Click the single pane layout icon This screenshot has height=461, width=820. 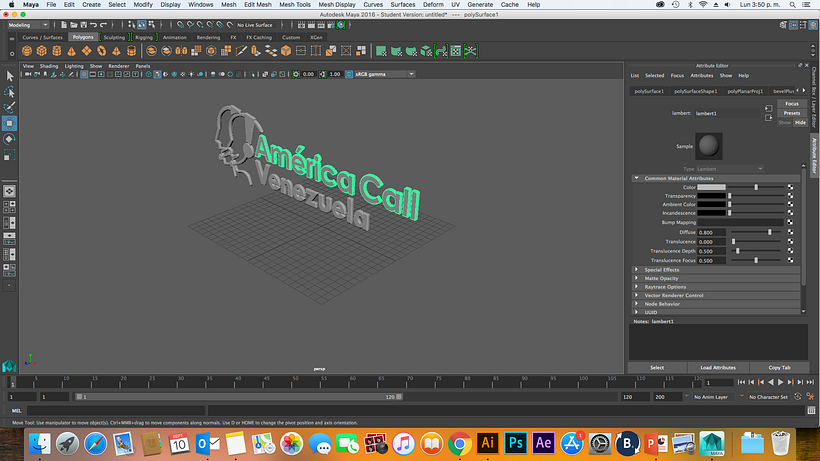point(9,191)
